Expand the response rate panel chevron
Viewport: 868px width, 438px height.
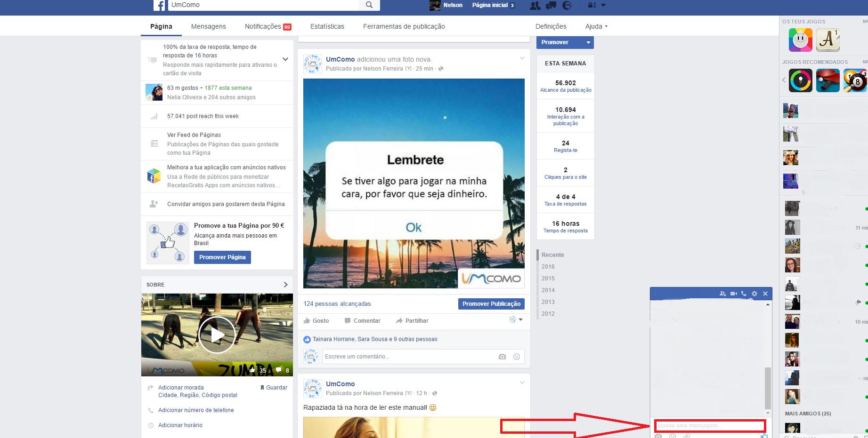point(285,59)
